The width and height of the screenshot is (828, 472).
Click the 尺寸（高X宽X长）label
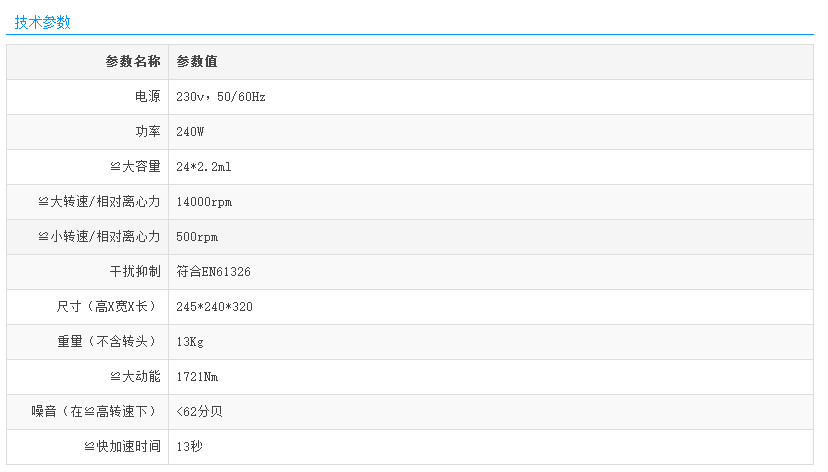coord(109,307)
